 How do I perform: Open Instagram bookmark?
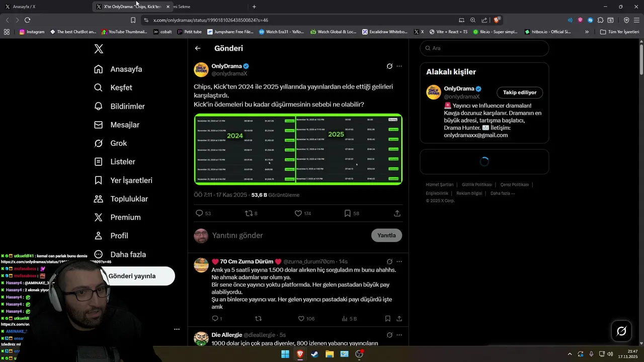coord(32,32)
